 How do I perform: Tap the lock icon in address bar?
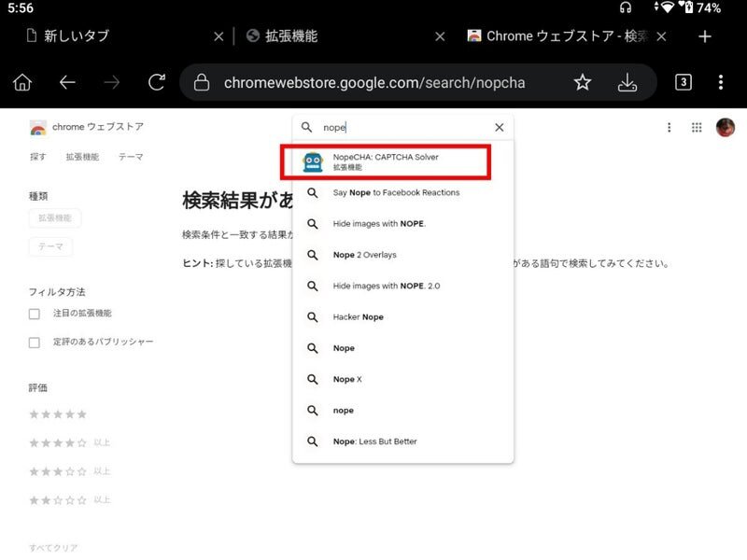(x=202, y=82)
